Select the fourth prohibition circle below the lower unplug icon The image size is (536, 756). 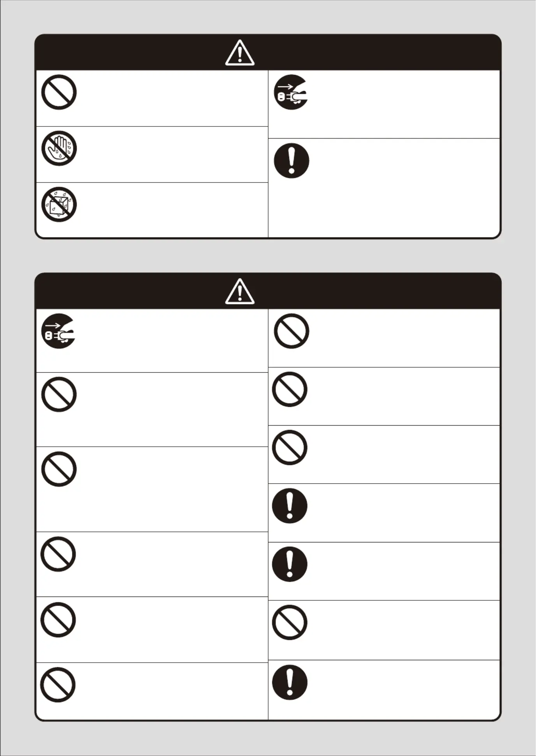click(x=58, y=620)
